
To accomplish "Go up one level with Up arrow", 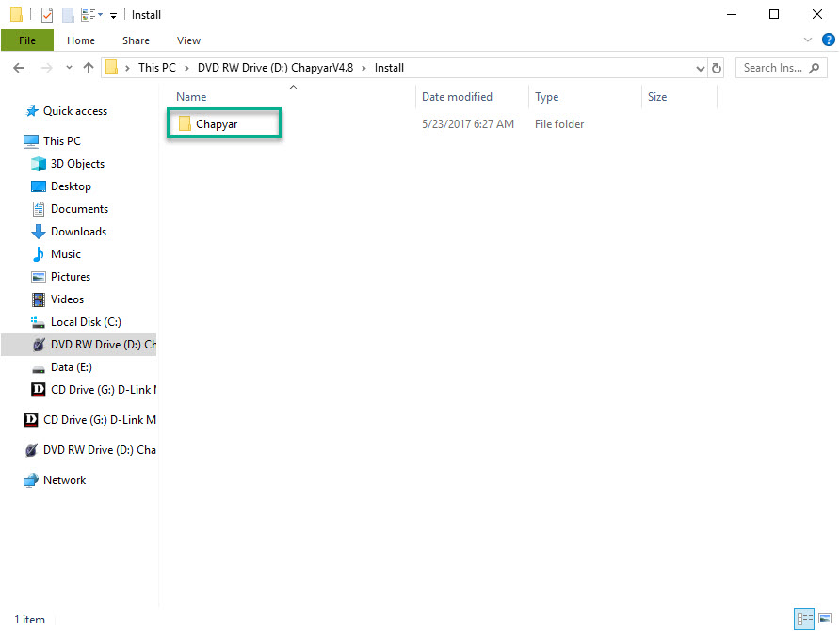I will tap(89, 68).
